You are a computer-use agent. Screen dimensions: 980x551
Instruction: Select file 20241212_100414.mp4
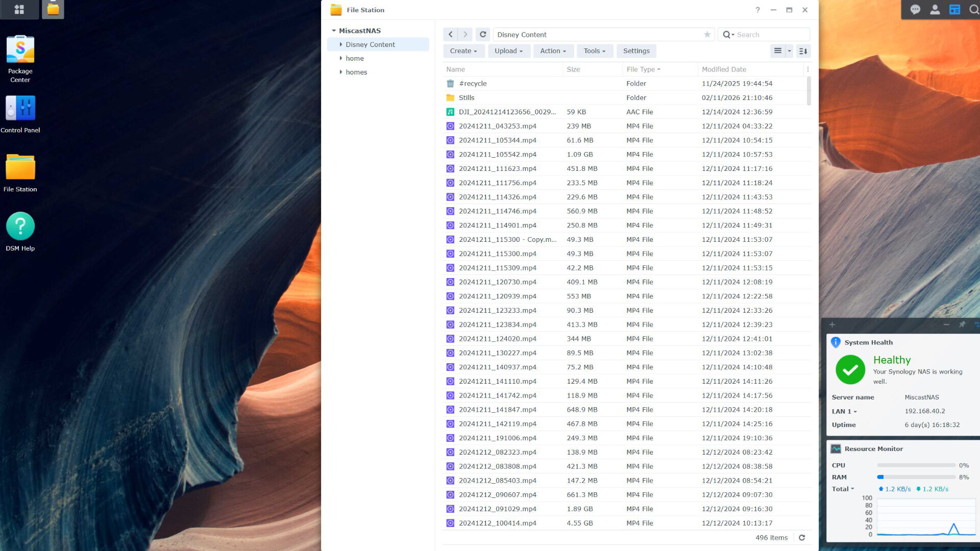point(627,523)
